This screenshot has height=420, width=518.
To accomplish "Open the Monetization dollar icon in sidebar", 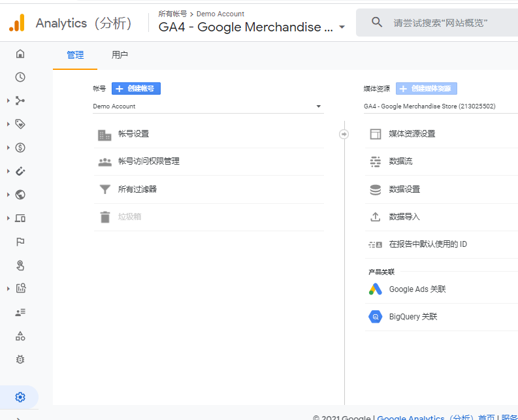I will [x=20, y=148].
